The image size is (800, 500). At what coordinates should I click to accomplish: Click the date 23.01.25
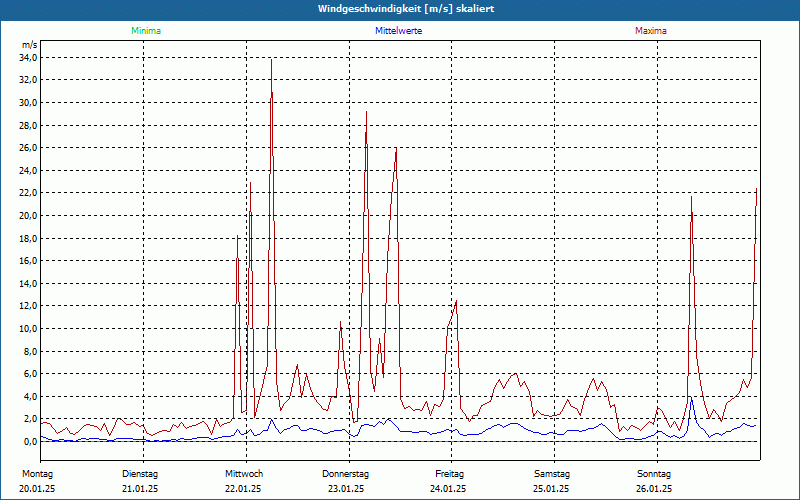click(346, 489)
